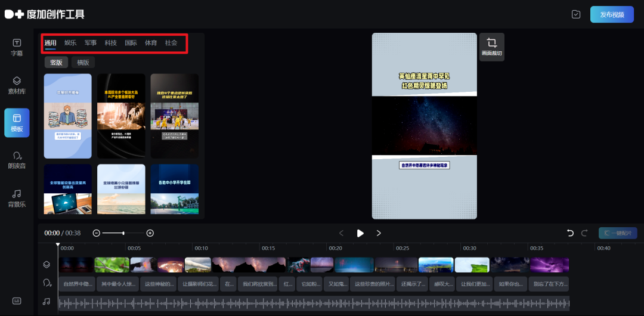
Task: Click the preview subtitle 自然界中隐藏着许多神秘现象
Action: point(425,165)
